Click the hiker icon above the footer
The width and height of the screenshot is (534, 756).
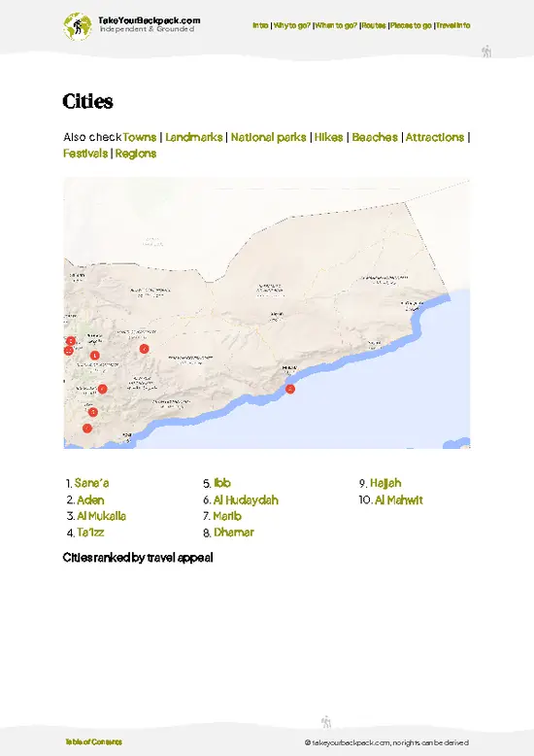(326, 722)
